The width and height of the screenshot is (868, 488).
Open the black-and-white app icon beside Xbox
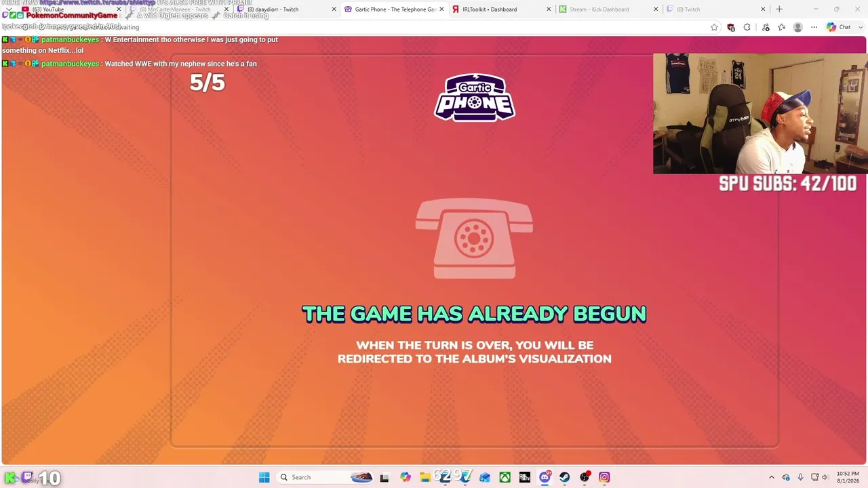[x=524, y=477]
